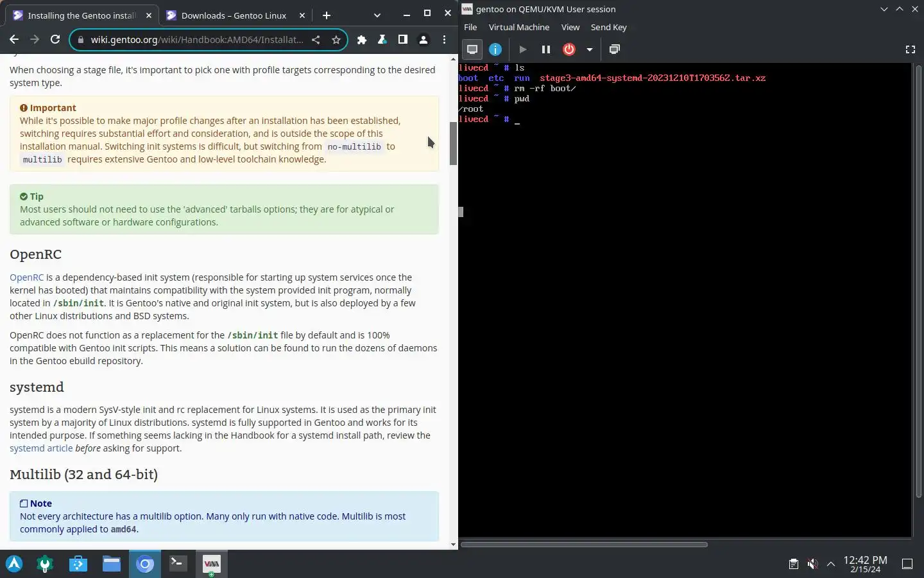Open the Chrome side panel icon

[x=402, y=40]
